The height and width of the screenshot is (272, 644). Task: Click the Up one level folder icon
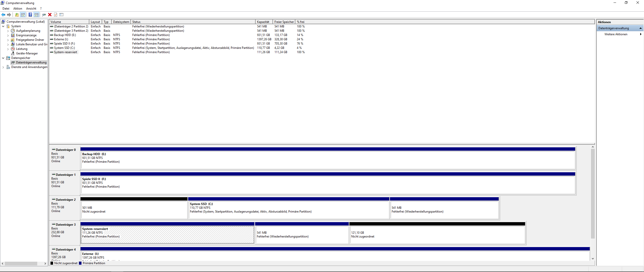17,15
